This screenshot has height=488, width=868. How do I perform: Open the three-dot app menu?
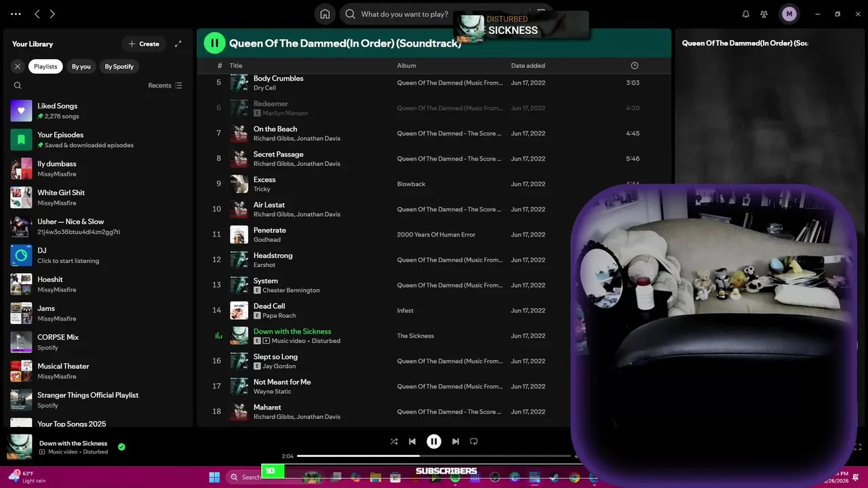click(16, 14)
